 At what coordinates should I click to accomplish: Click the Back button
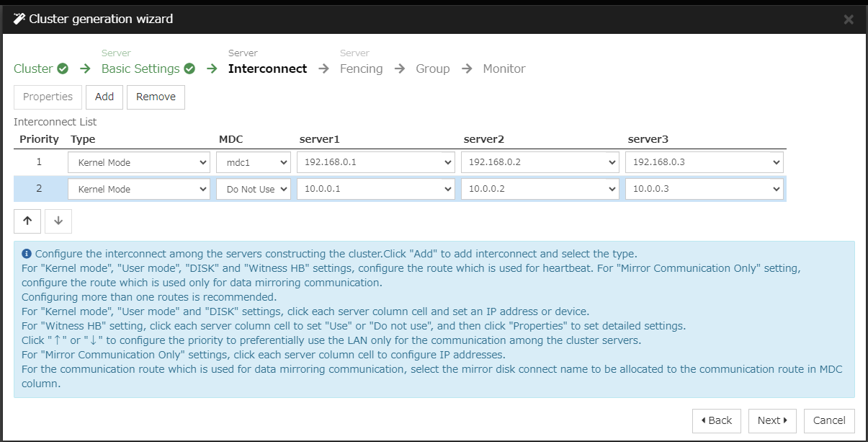716,421
